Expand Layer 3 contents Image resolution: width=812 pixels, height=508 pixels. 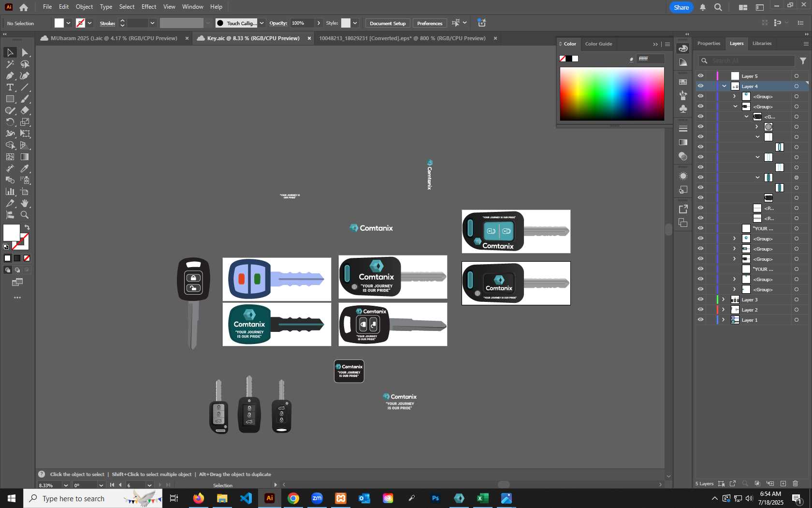click(x=724, y=299)
